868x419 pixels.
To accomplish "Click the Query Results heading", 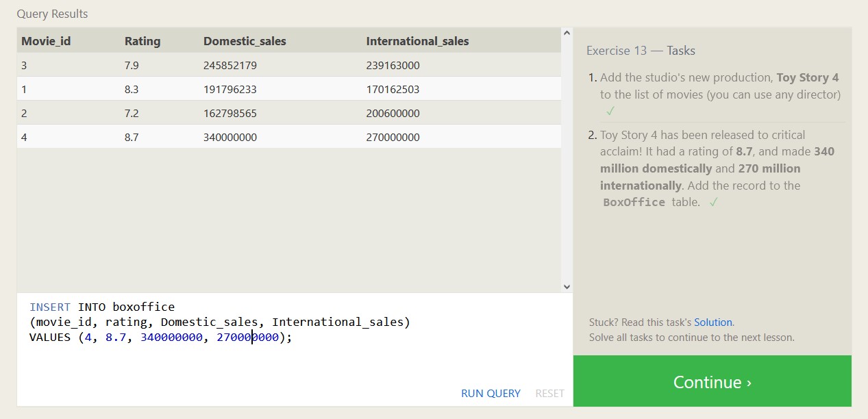I will pyautogui.click(x=52, y=14).
